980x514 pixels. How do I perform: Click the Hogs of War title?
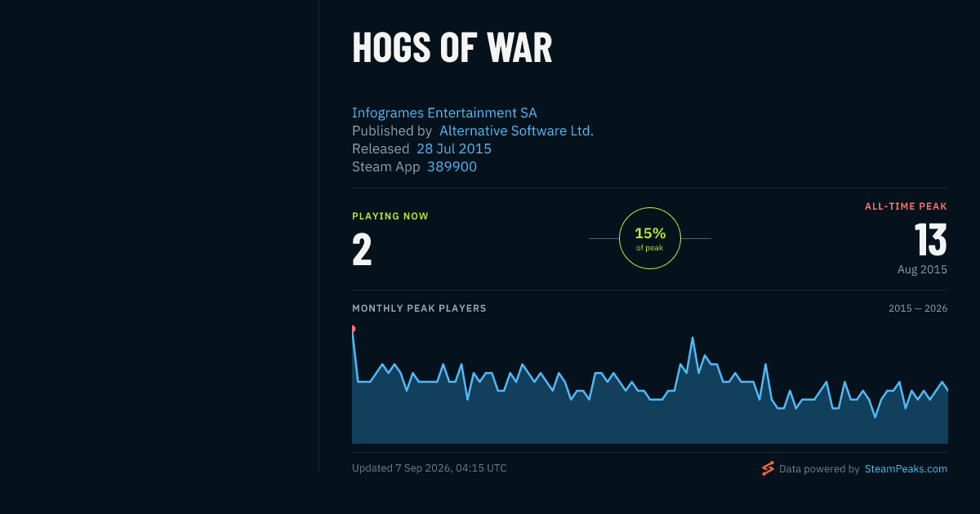452,48
